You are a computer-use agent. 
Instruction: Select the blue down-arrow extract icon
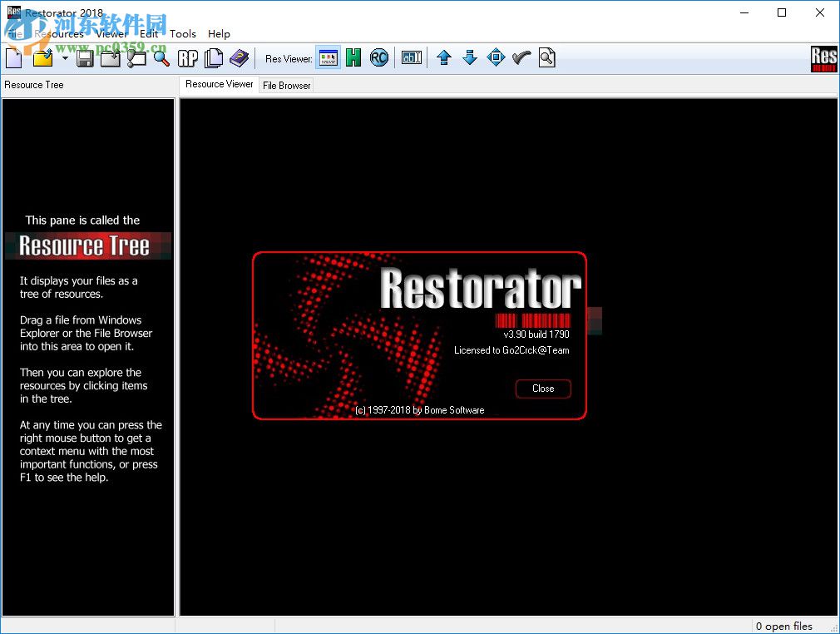(x=470, y=57)
